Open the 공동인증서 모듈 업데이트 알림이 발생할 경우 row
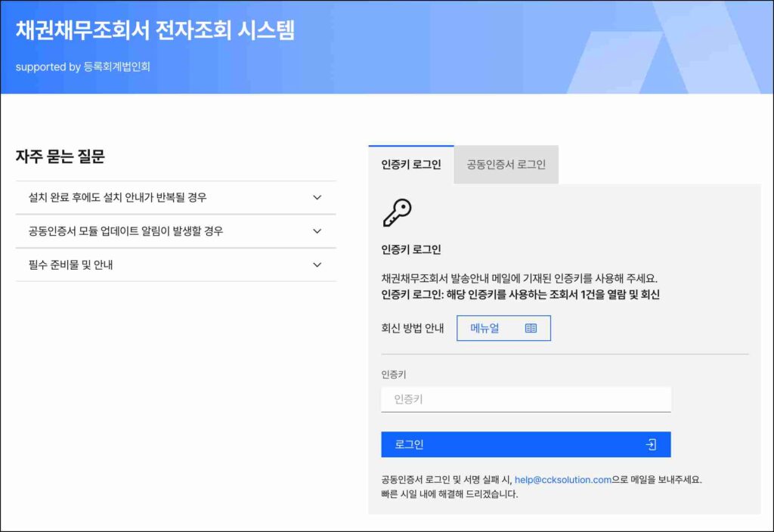 coord(126,231)
